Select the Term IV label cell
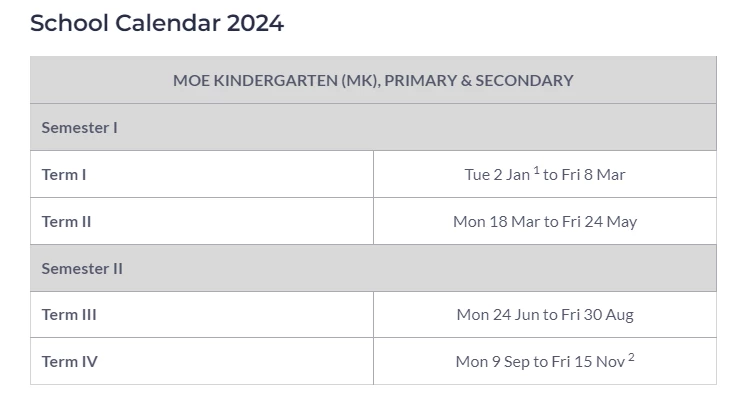Screen dimensions: 749x396 (202, 362)
